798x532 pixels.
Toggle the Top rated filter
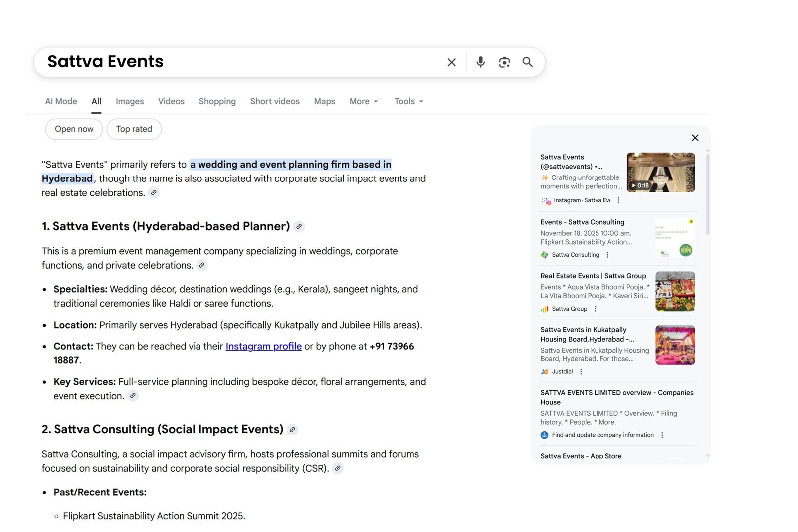pos(134,129)
